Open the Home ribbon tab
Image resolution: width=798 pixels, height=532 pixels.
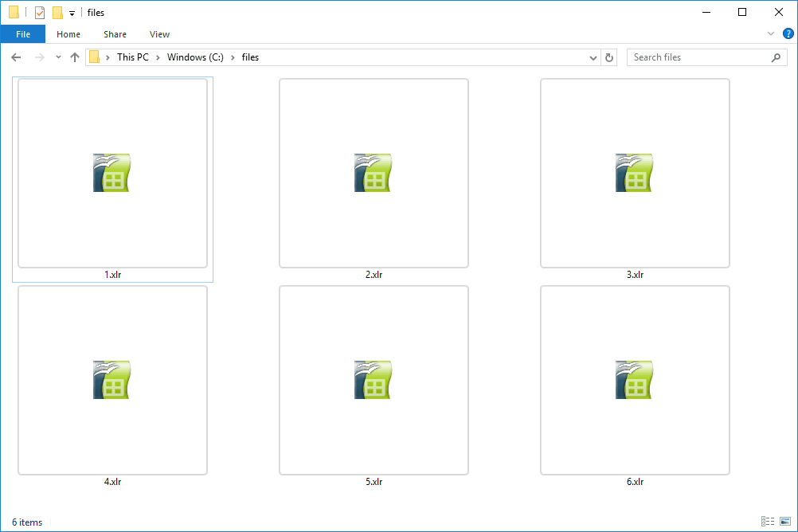[x=68, y=34]
